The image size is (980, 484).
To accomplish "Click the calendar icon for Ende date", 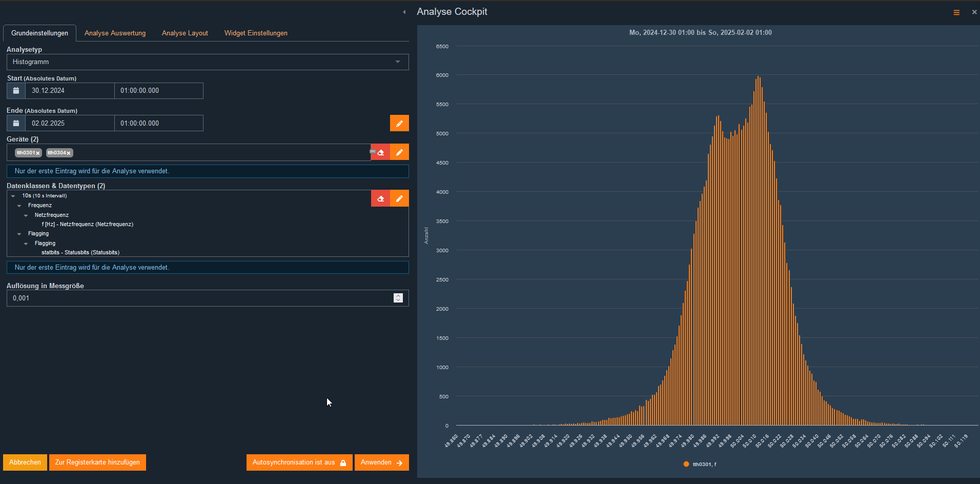I will tap(16, 124).
